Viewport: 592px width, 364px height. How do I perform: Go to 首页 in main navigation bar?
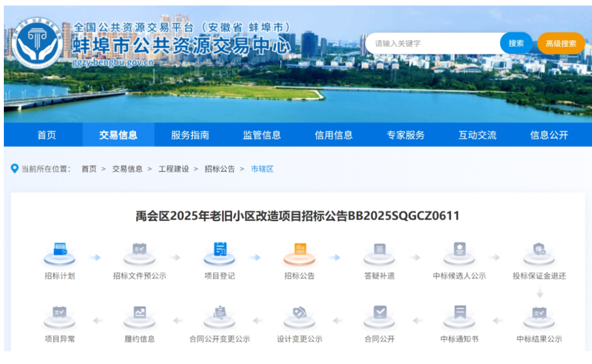point(47,135)
